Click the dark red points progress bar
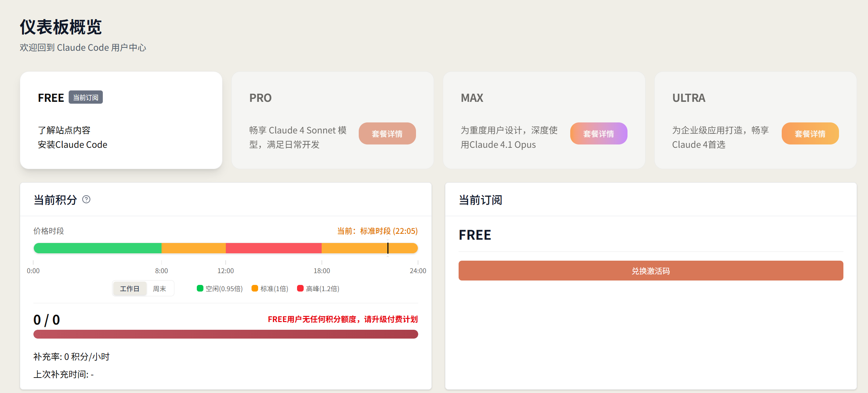This screenshot has width=868, height=393. (225, 334)
